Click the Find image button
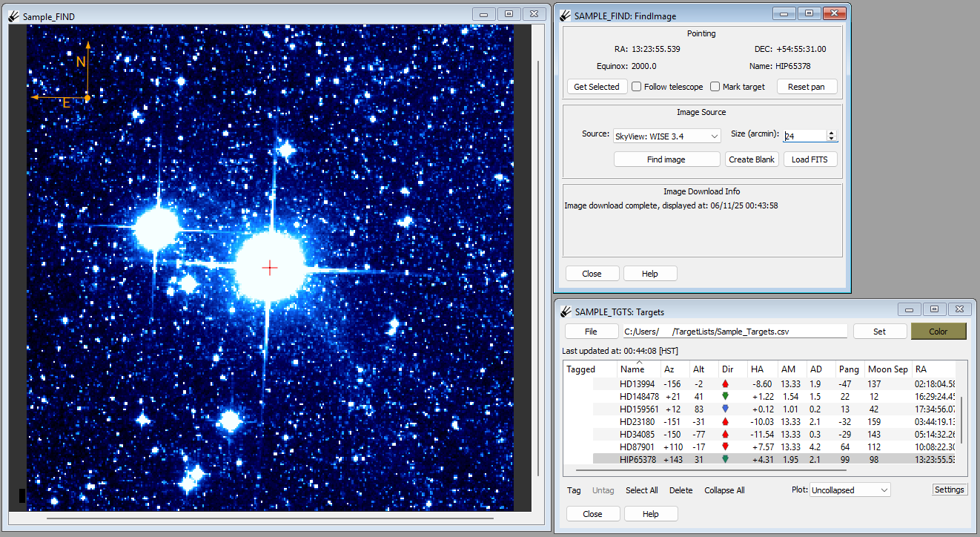980x537 pixels. (x=666, y=159)
